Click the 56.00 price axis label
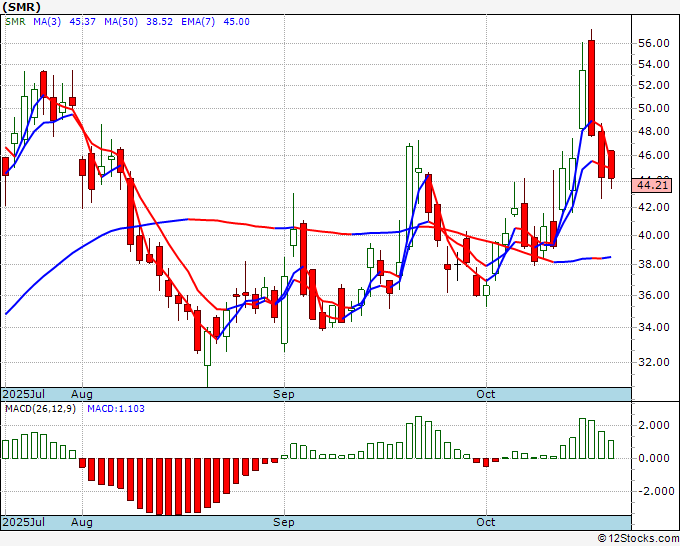Viewport: 680px width, 546px height. coord(652,43)
